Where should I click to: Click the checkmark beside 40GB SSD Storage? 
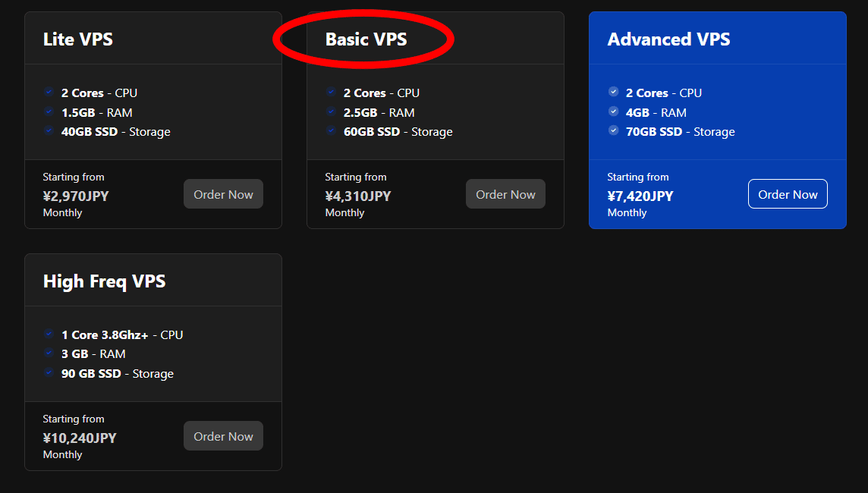(x=49, y=130)
